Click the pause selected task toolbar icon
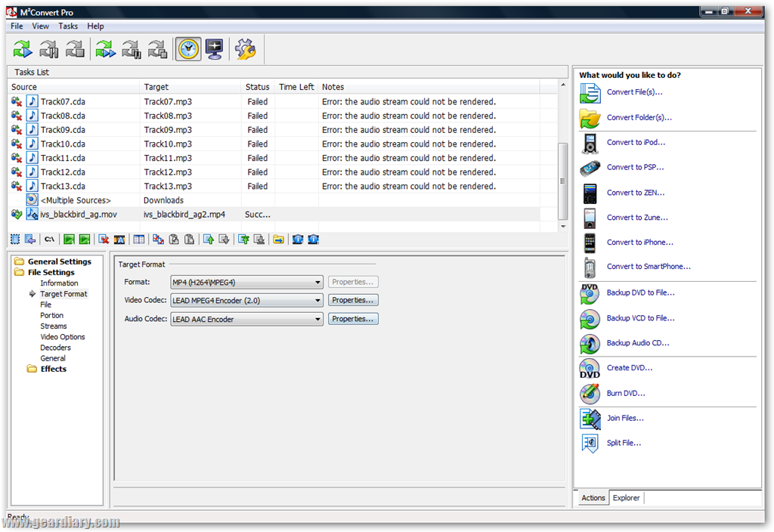Viewport: 774px width, 532px height. [49, 49]
